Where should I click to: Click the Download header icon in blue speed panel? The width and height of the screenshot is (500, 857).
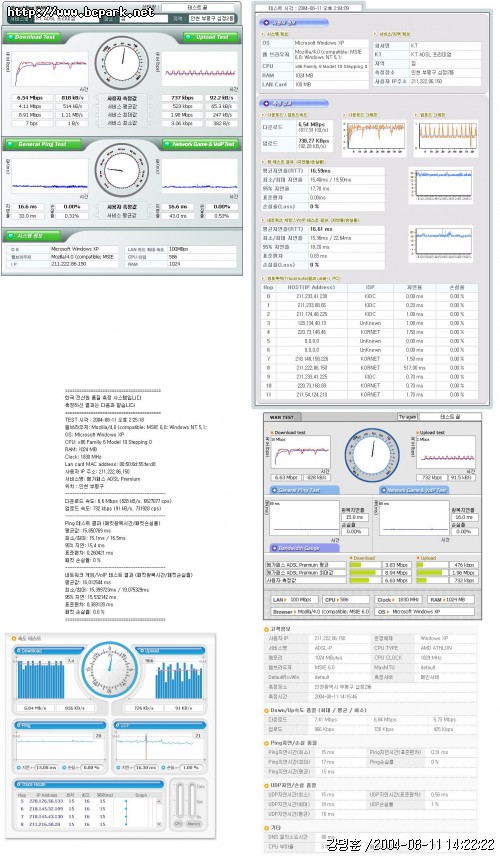[x=19, y=651]
